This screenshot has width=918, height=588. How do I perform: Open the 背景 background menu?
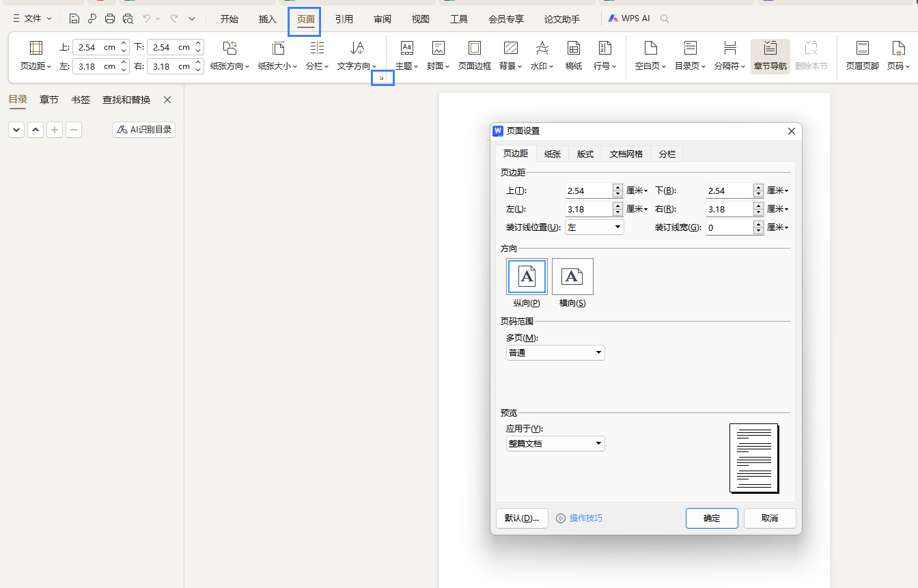coord(510,55)
